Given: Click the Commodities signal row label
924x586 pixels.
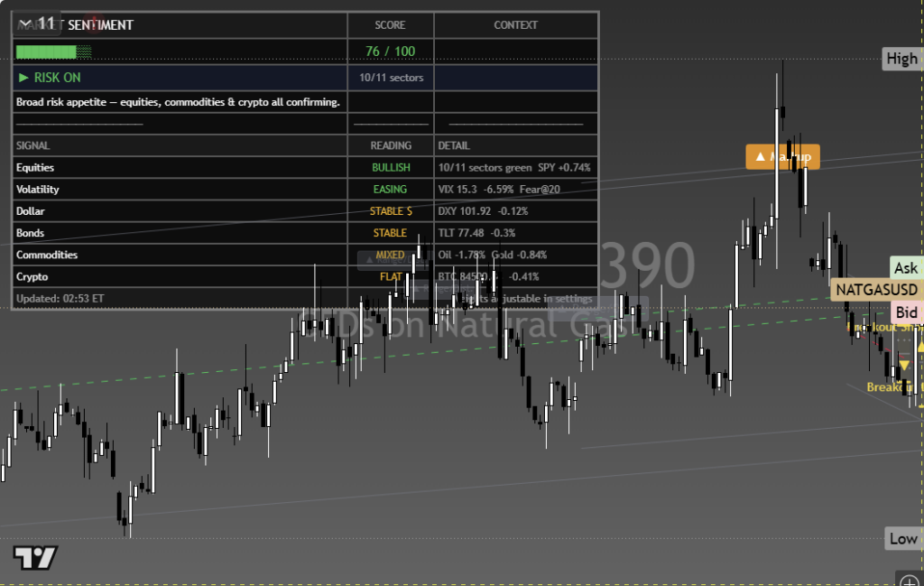Looking at the screenshot, I should click(x=47, y=255).
